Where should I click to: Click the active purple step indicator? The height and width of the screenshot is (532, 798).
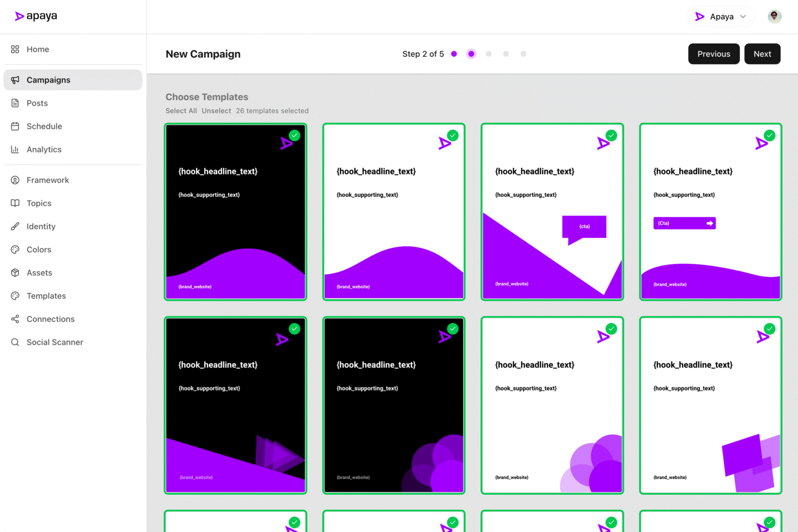(x=471, y=54)
